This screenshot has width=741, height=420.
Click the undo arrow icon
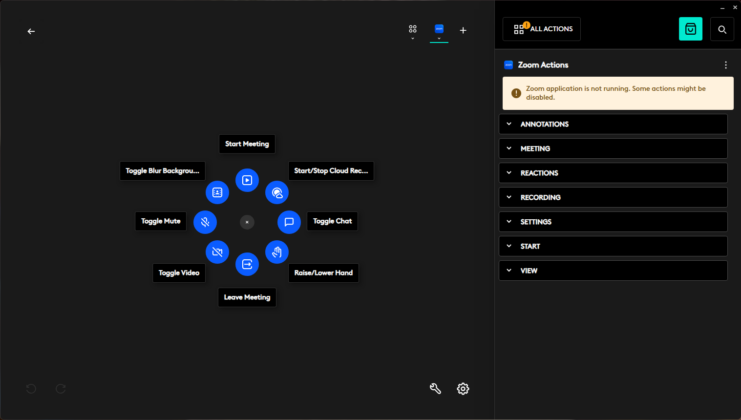(31, 388)
